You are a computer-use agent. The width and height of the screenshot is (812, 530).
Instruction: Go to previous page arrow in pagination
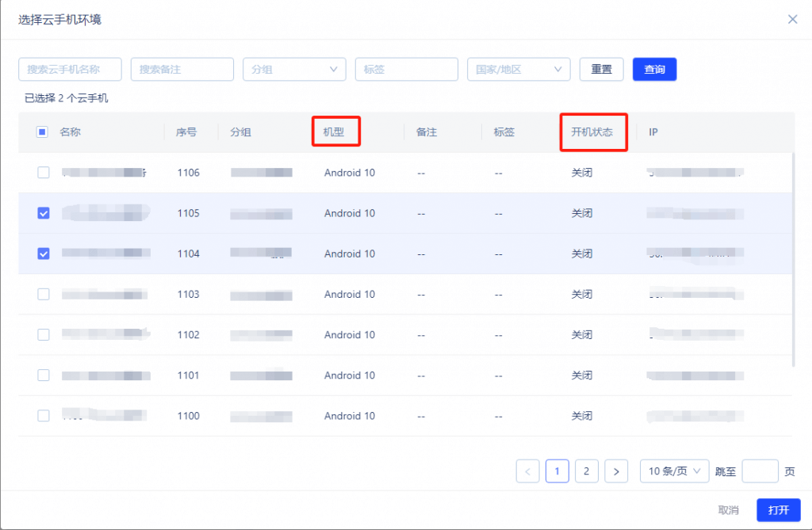pyautogui.click(x=527, y=471)
